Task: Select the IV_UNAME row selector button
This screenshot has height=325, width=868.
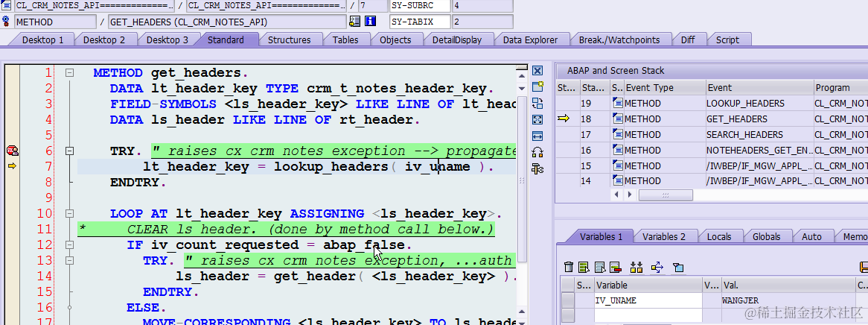Action: (x=568, y=300)
